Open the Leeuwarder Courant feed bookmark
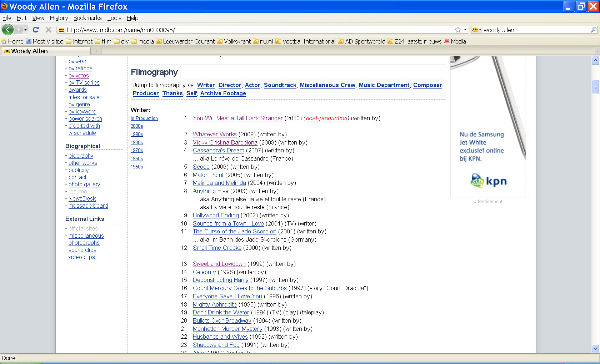600x364 pixels. click(185, 41)
